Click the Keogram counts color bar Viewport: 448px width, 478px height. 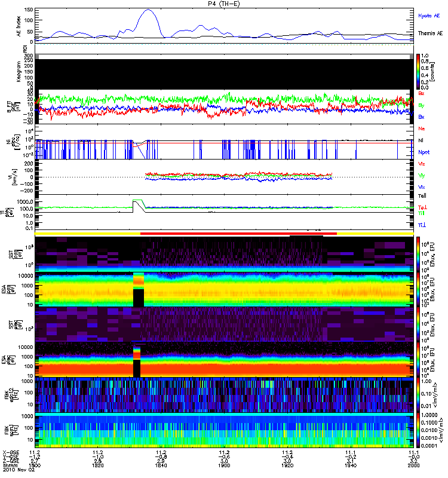[418, 72]
